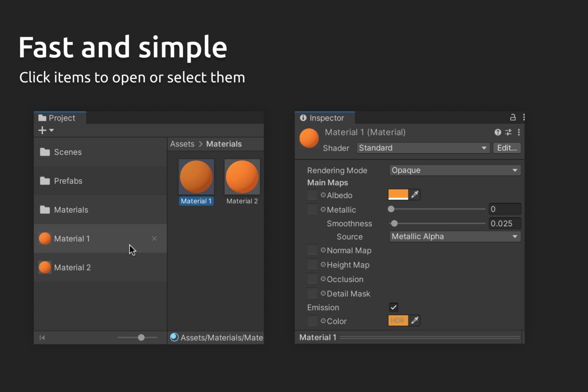Open the Shader Standard dropdown
588x392 pixels.
click(x=423, y=148)
